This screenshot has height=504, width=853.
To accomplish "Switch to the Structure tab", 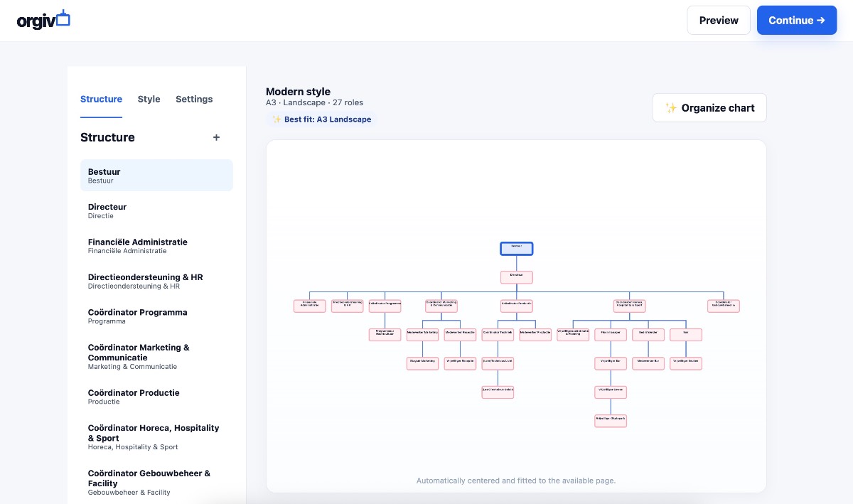I will 101,99.
